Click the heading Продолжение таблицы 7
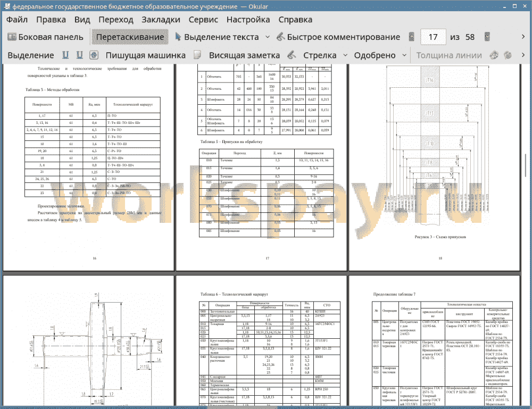This screenshot has height=409, width=532. point(394,294)
